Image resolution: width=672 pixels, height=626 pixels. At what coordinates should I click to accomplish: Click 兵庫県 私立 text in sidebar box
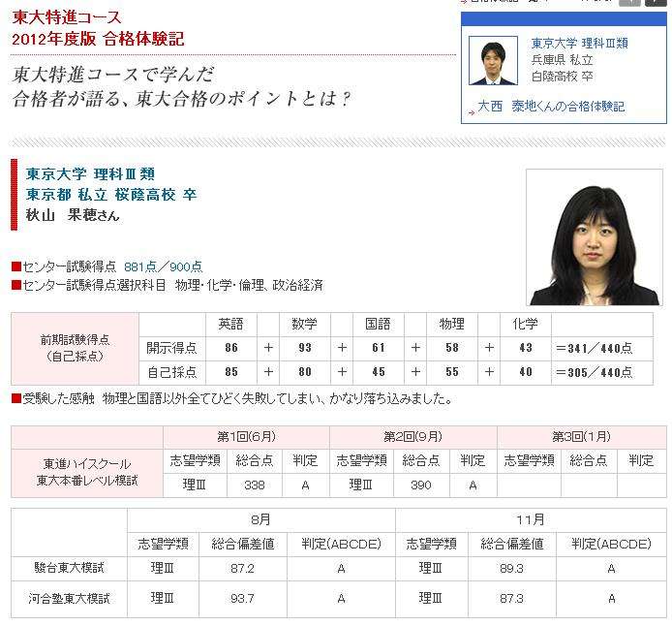click(x=562, y=60)
